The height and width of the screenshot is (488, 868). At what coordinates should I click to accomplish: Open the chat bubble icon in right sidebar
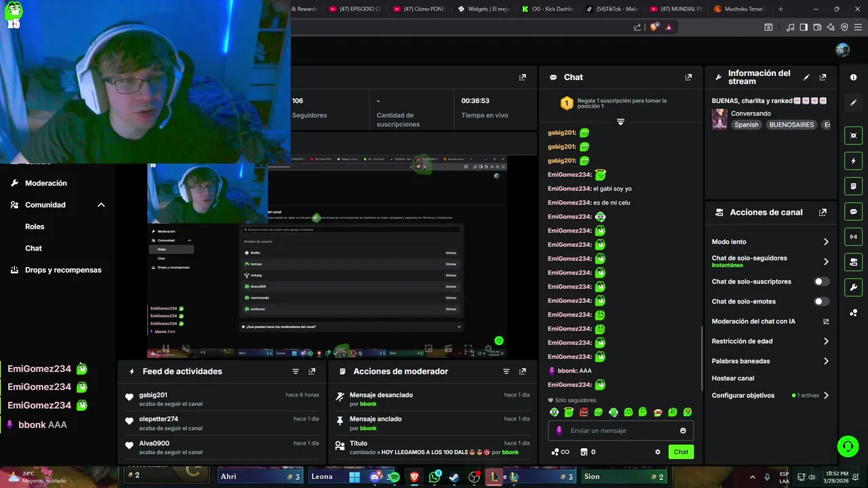[853, 211]
